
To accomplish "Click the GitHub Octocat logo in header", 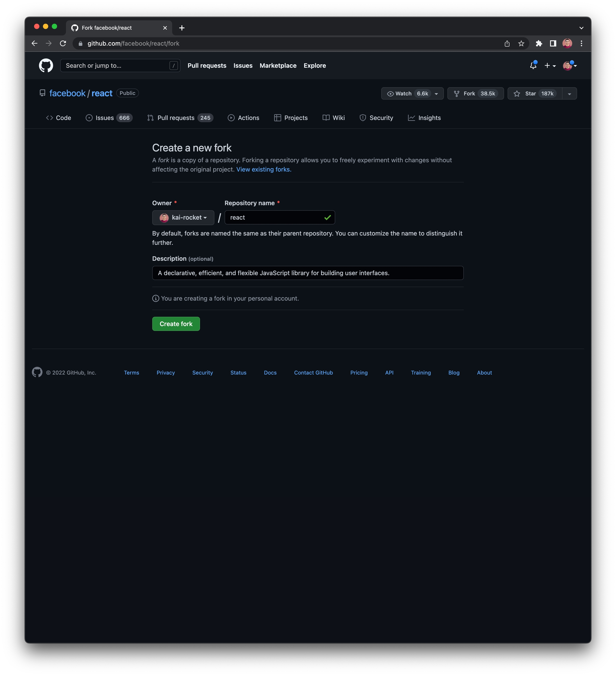I will (46, 65).
